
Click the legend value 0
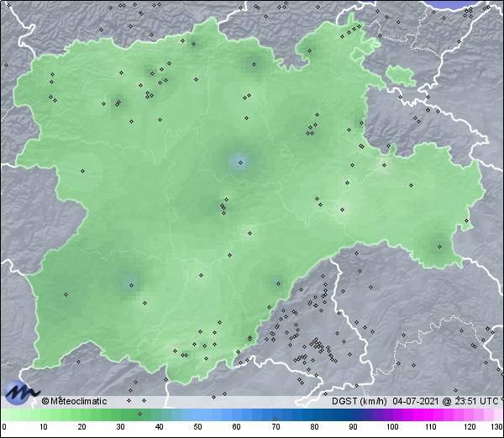click(4, 427)
